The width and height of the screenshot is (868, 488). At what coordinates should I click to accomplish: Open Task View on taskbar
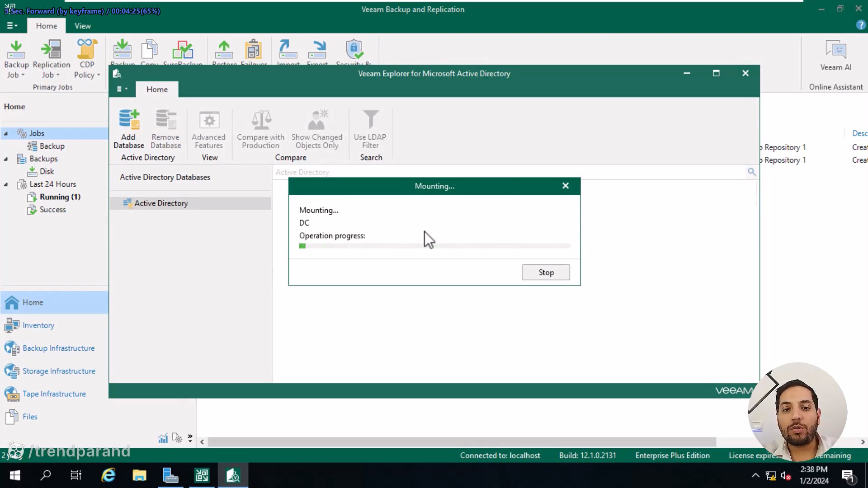(x=76, y=475)
